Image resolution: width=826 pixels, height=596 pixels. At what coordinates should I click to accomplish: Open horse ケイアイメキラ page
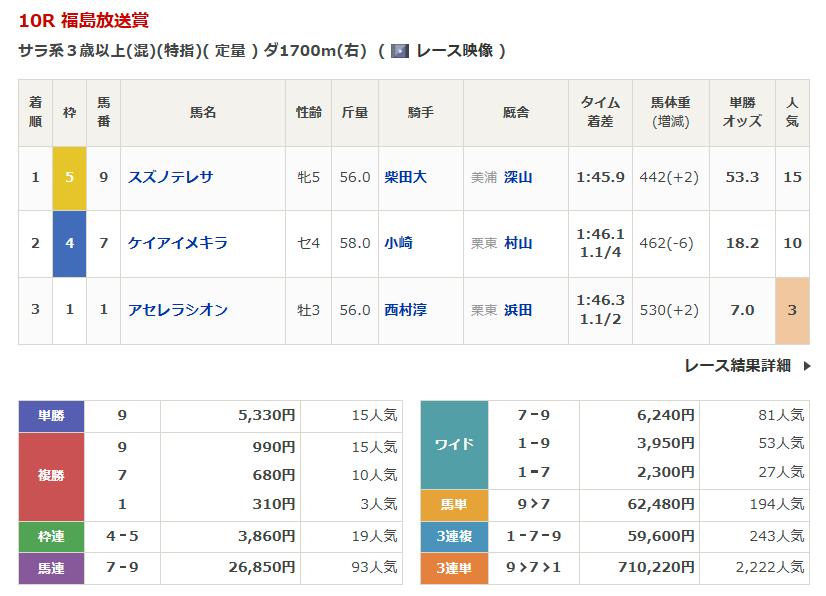click(177, 243)
